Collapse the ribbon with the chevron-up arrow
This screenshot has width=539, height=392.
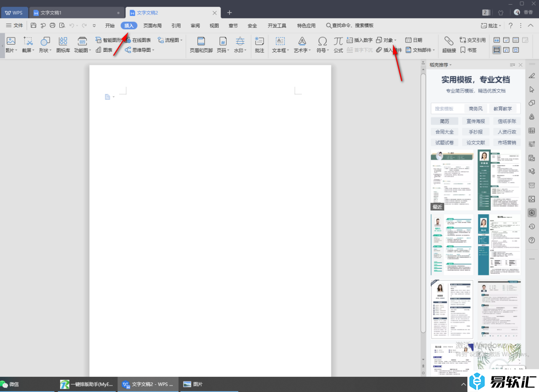pos(530,26)
